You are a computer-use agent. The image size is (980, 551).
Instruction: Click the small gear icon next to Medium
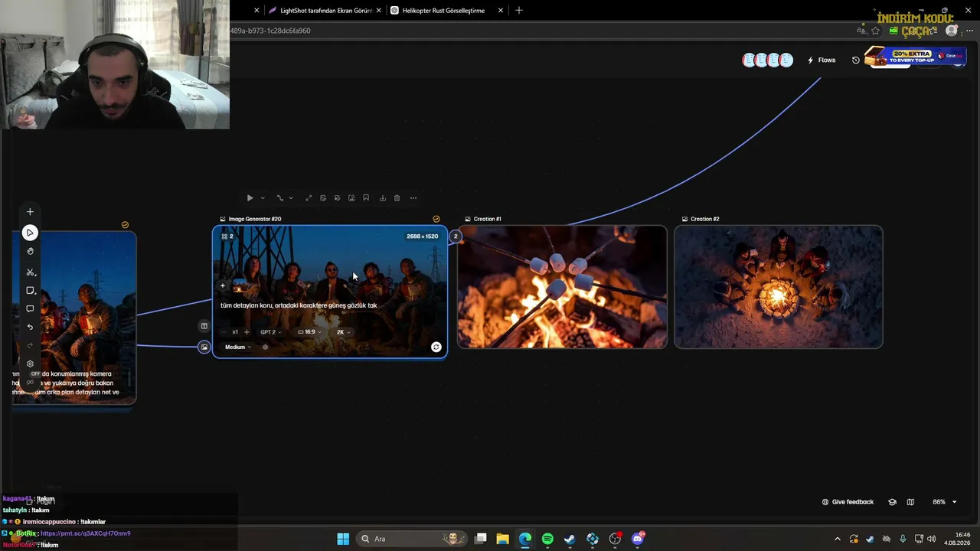(266, 347)
